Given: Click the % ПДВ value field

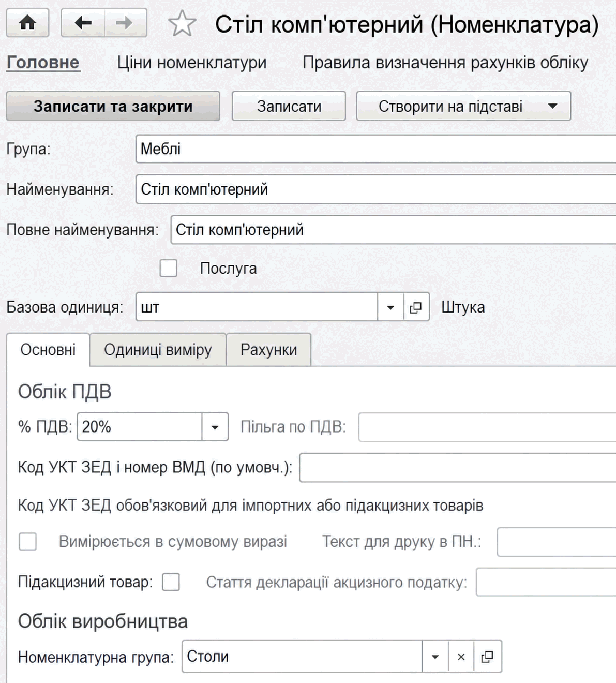Looking at the screenshot, I should (140, 427).
